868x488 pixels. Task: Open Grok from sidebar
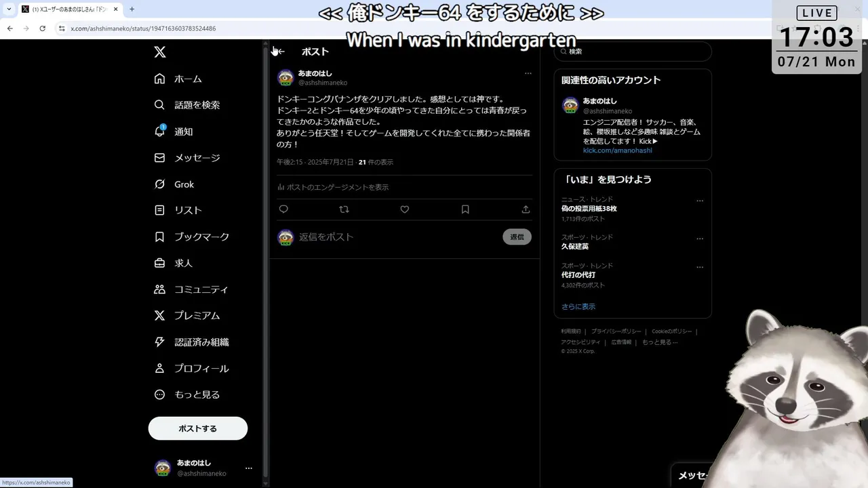(x=174, y=184)
